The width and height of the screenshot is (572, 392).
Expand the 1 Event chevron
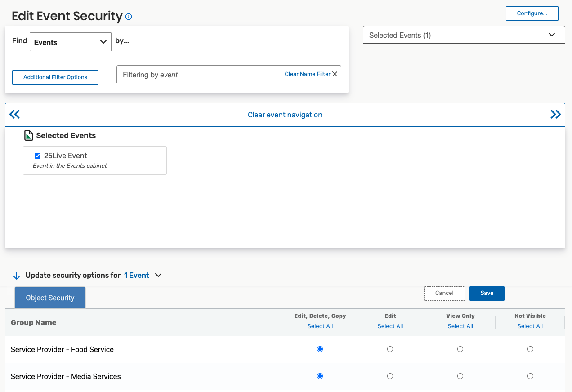pyautogui.click(x=158, y=275)
